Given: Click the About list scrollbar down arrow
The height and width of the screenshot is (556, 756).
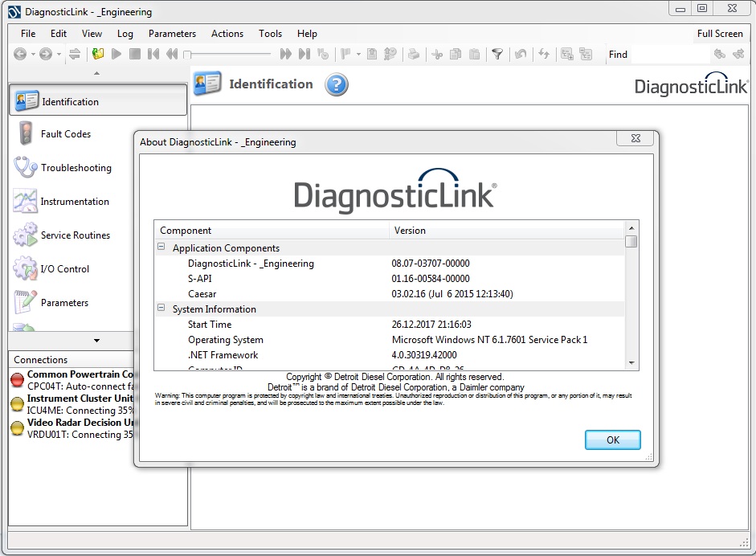Looking at the screenshot, I should (x=631, y=362).
